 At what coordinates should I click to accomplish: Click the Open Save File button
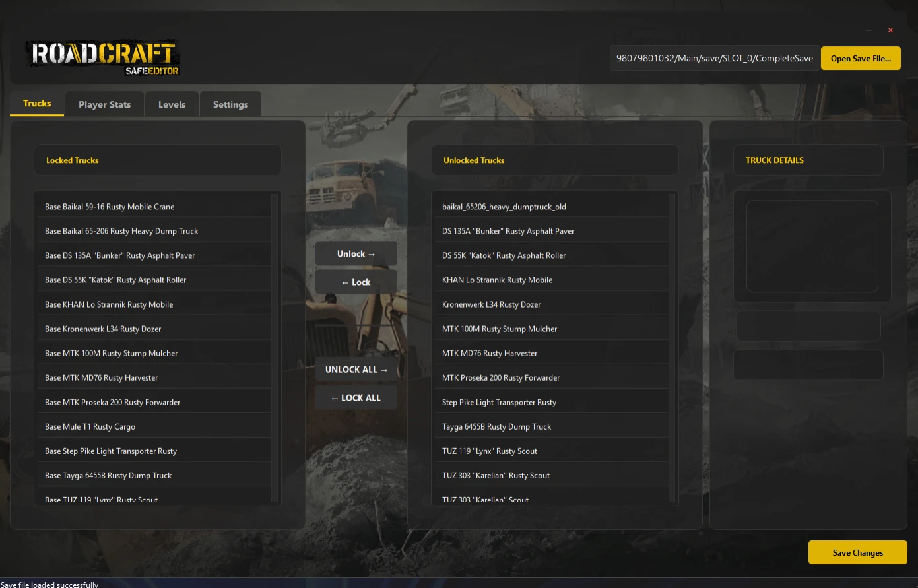[861, 58]
